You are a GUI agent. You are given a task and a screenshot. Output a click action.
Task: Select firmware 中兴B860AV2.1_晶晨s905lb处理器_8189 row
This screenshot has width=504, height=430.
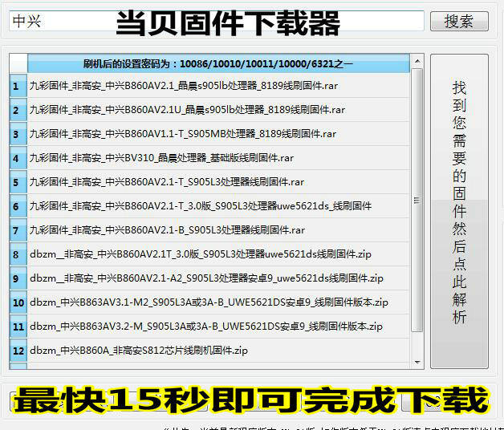(218, 86)
